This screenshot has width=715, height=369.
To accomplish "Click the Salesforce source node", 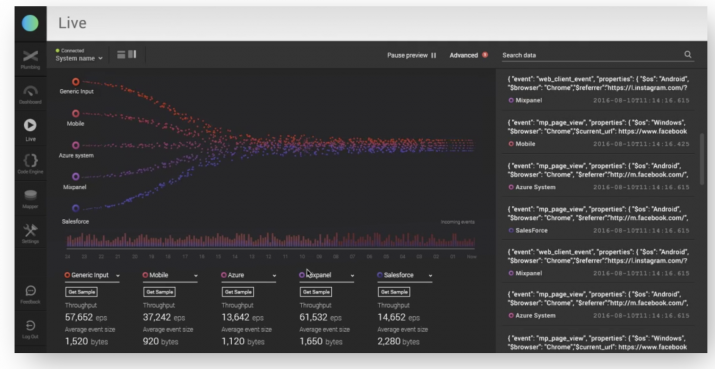I will 76,208.
